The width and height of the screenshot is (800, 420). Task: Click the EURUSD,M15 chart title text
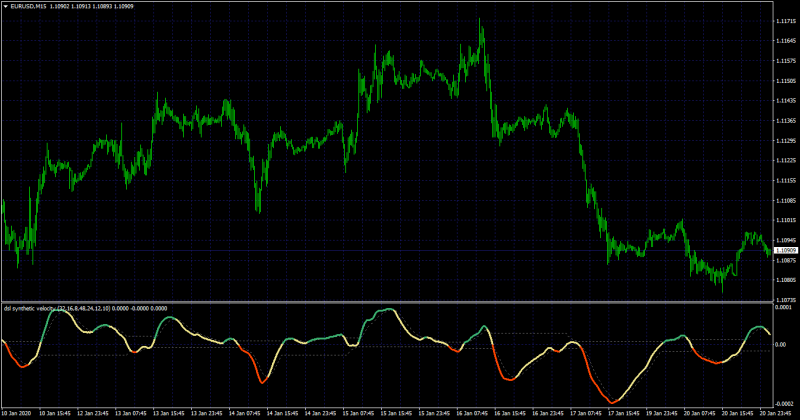pyautogui.click(x=29, y=7)
